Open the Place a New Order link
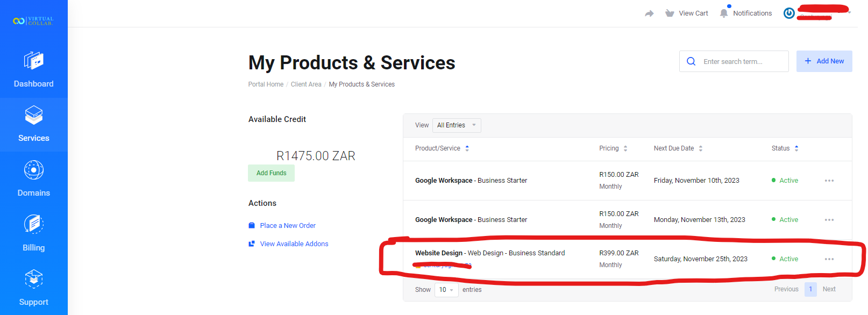The height and width of the screenshot is (315, 868). [288, 226]
